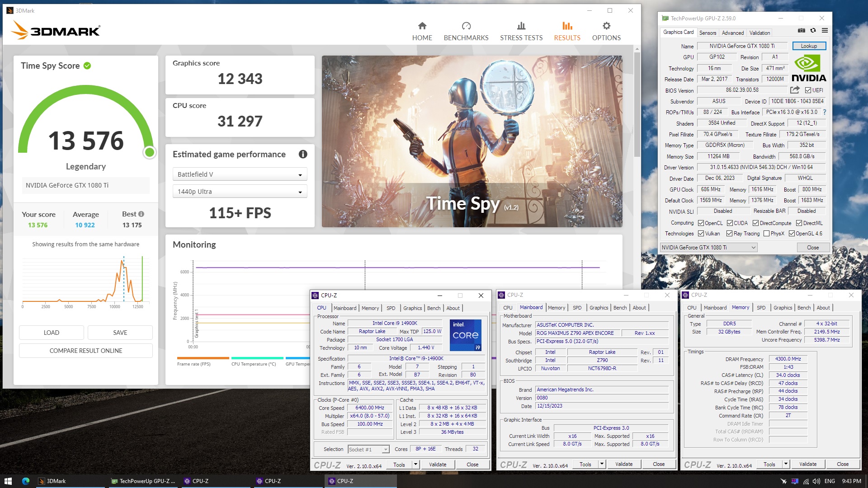868x488 pixels.
Task: Toggle the DirectML checkbox in GPU-Z
Action: pyautogui.click(x=799, y=223)
